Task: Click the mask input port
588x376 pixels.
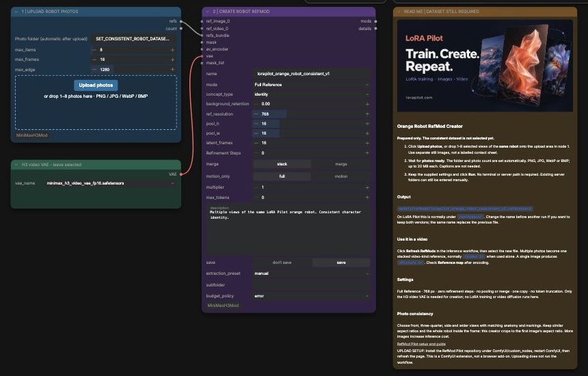Action: click(x=202, y=42)
